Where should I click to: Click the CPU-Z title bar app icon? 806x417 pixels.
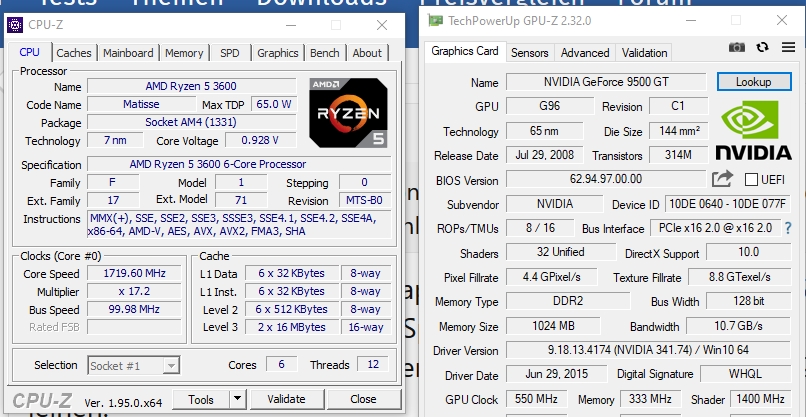(x=15, y=24)
